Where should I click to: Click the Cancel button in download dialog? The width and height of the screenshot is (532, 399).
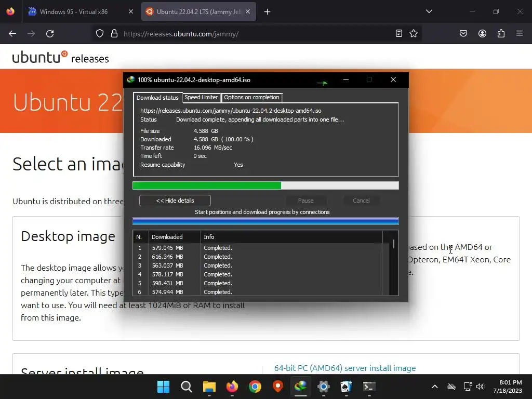point(361,201)
